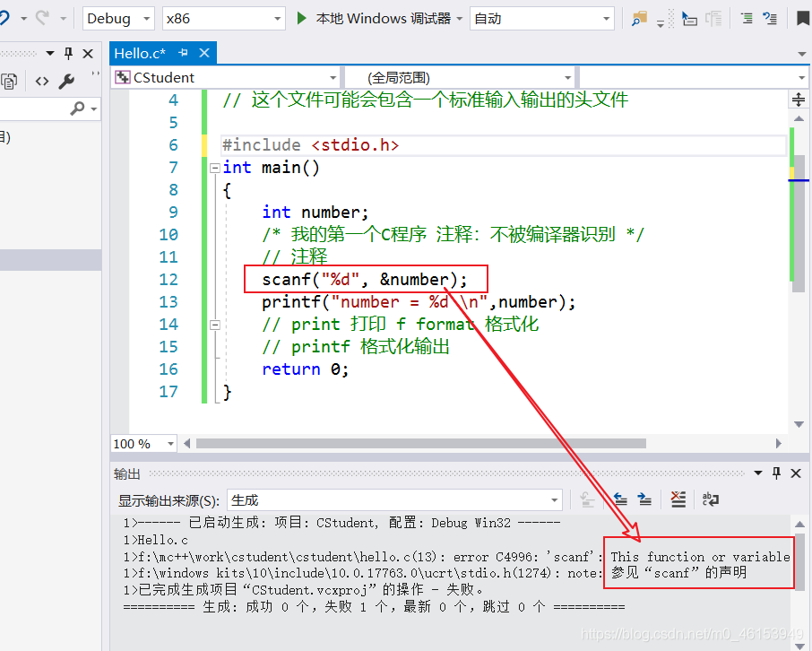This screenshot has height=651, width=812.
Task: Open the 自动 debug type dropdown
Action: coord(542,19)
